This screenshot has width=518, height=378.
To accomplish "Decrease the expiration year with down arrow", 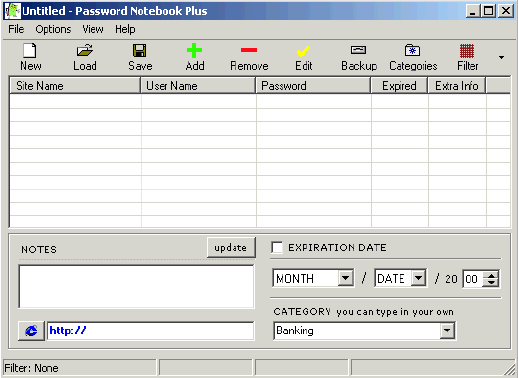I will 491,282.
